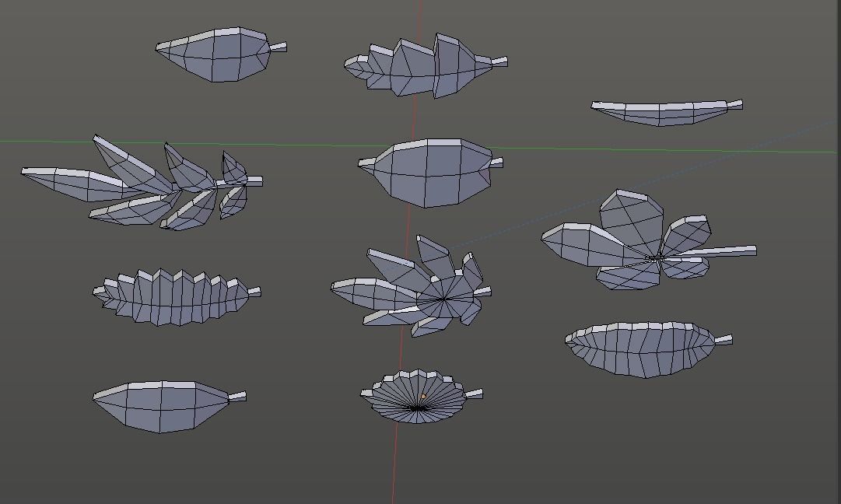841x504 pixels.
Task: Select the broad leaf crossing the green axis
Action: (x=431, y=173)
